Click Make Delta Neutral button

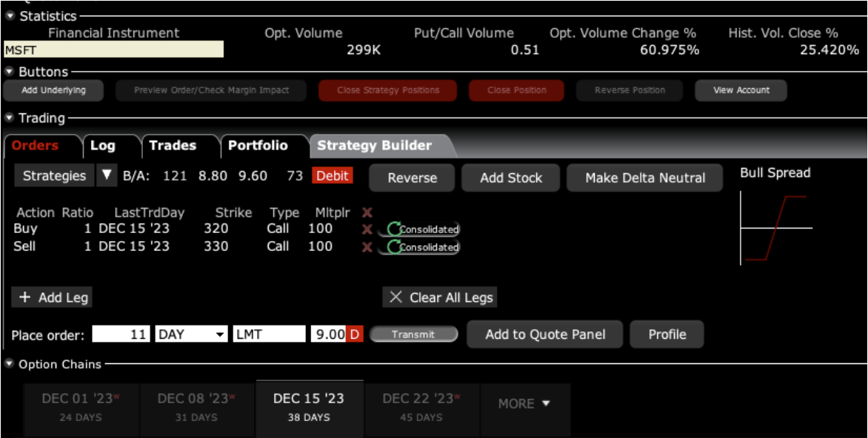click(644, 178)
